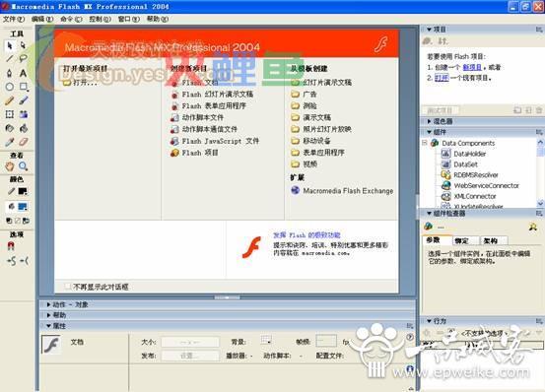Check the don't show this dialog again box
The height and width of the screenshot is (392, 545).
[67, 287]
